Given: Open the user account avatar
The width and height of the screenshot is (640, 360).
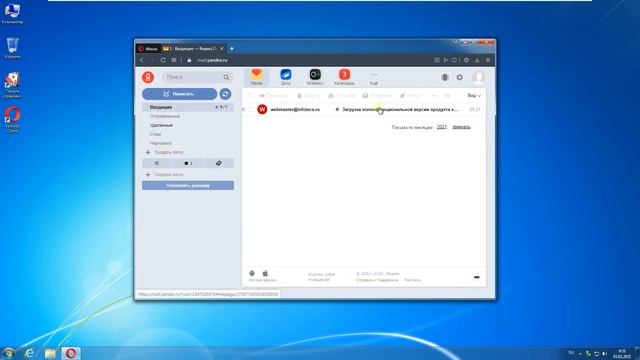Looking at the screenshot, I should 478,77.
